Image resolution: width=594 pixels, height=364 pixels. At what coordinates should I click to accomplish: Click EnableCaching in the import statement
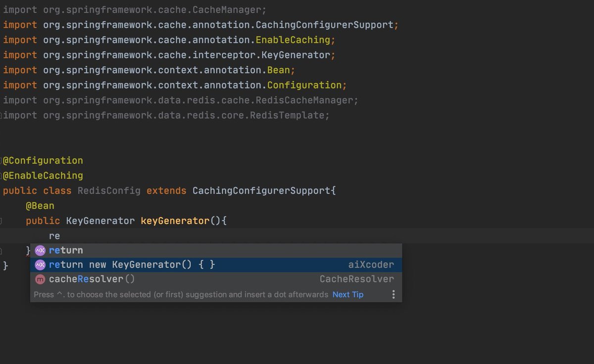coord(293,40)
